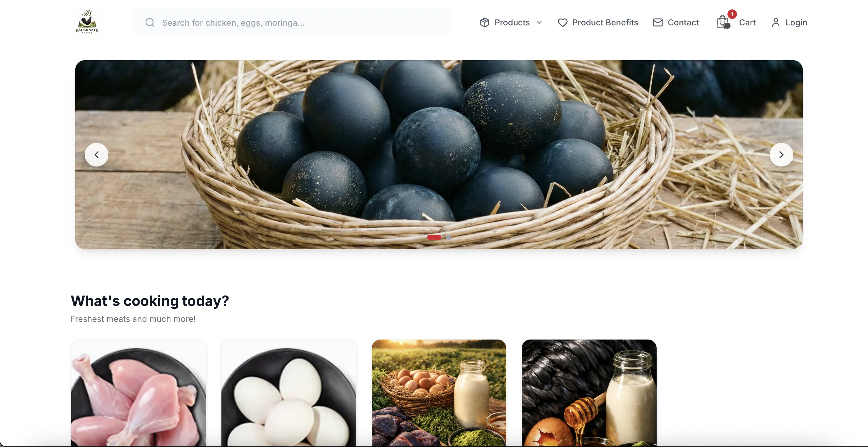Click the user Login icon
868x447 pixels.
pyautogui.click(x=776, y=22)
